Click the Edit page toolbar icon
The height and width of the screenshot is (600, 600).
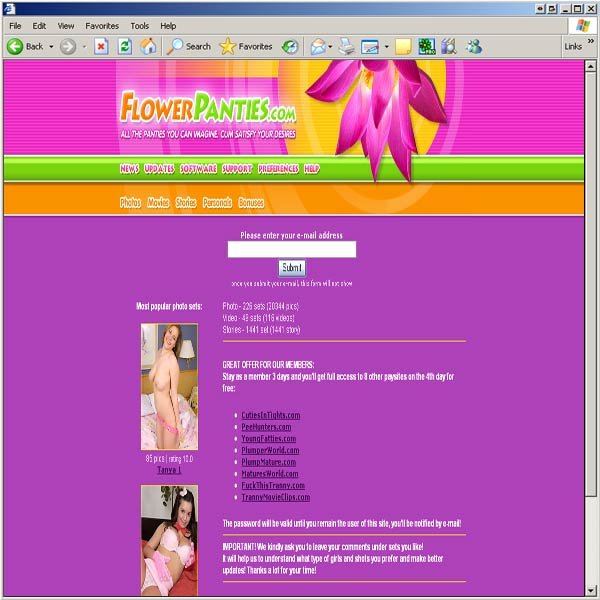pos(370,47)
